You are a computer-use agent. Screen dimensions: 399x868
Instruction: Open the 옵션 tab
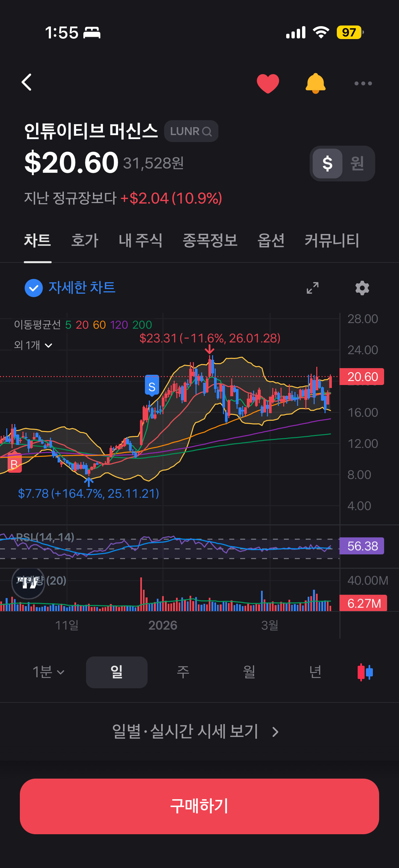pos(271,240)
